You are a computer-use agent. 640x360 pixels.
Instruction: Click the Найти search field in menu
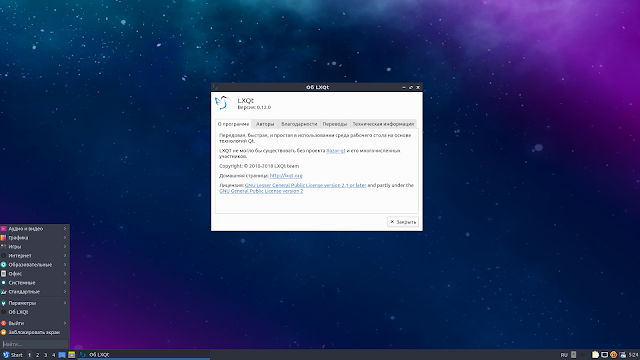[34, 344]
